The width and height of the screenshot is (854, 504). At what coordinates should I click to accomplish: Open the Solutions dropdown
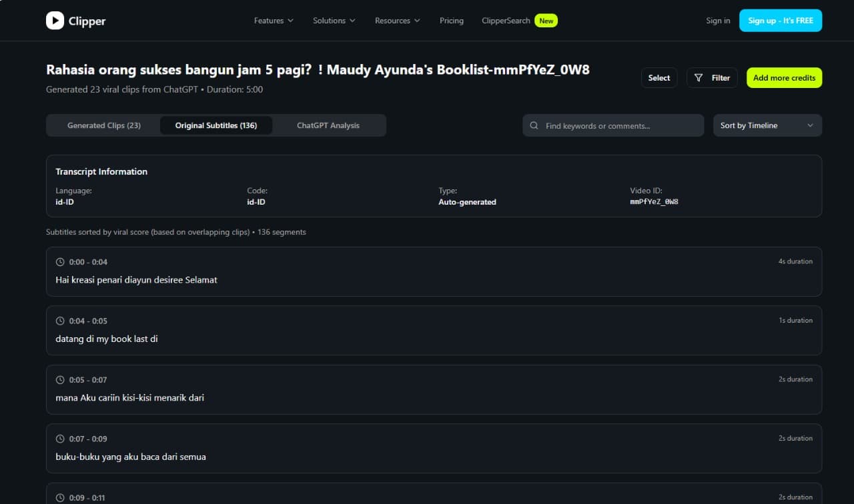click(334, 21)
